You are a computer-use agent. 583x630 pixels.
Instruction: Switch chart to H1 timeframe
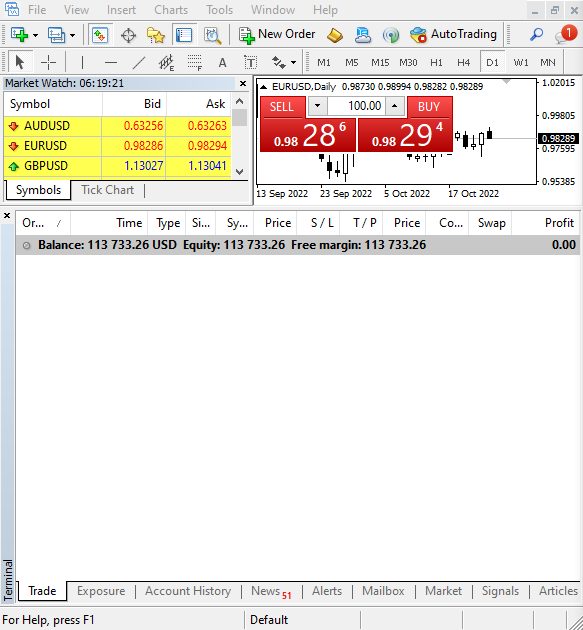(x=436, y=63)
